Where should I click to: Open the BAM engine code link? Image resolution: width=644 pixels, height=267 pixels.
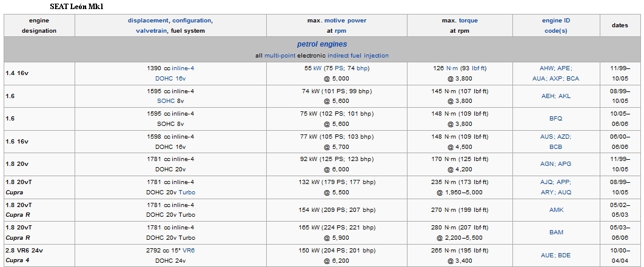point(557,232)
